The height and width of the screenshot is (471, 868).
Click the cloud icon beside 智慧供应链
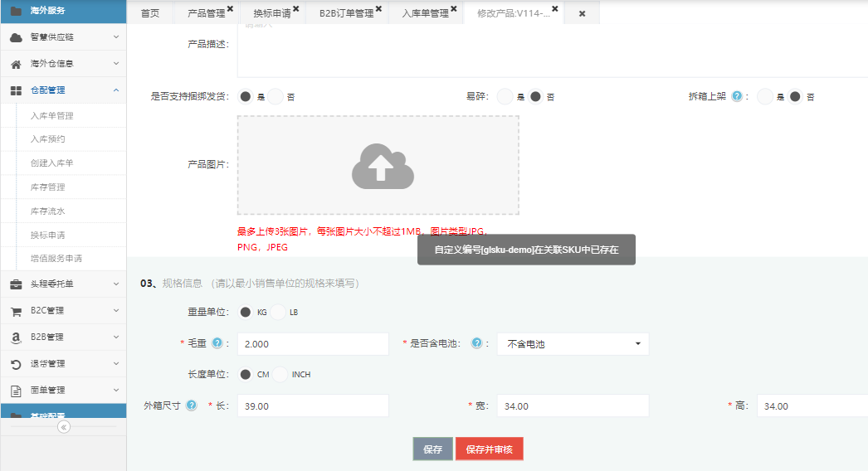(x=16, y=37)
